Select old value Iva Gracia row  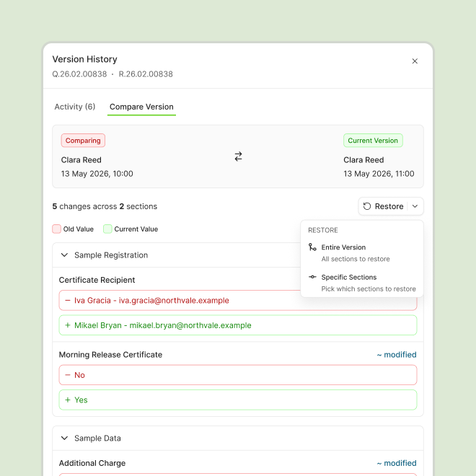click(238, 300)
